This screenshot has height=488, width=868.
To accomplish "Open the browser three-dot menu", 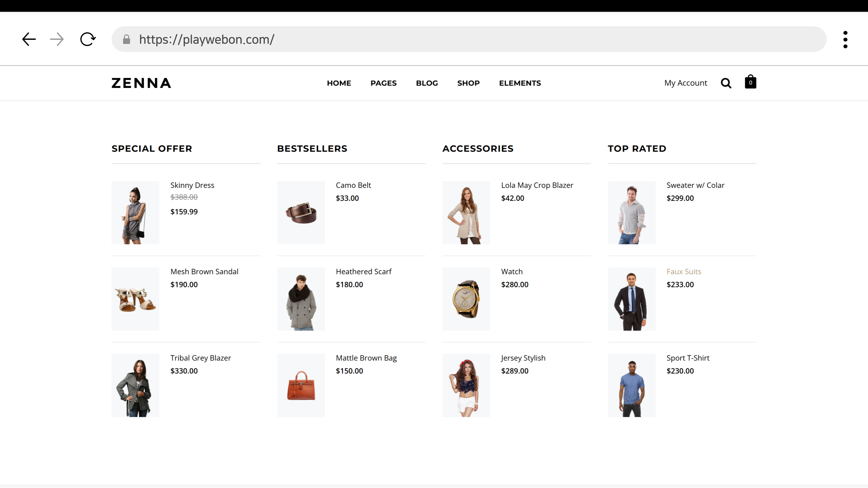I will [845, 39].
